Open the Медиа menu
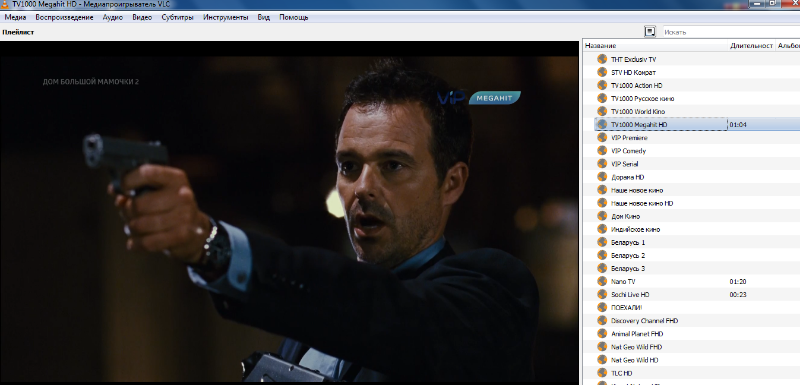 pos(15,17)
